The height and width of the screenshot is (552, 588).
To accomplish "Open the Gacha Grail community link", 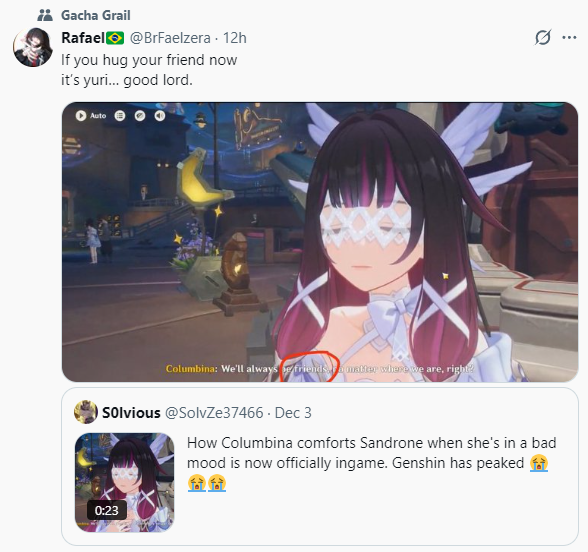I will pos(96,15).
